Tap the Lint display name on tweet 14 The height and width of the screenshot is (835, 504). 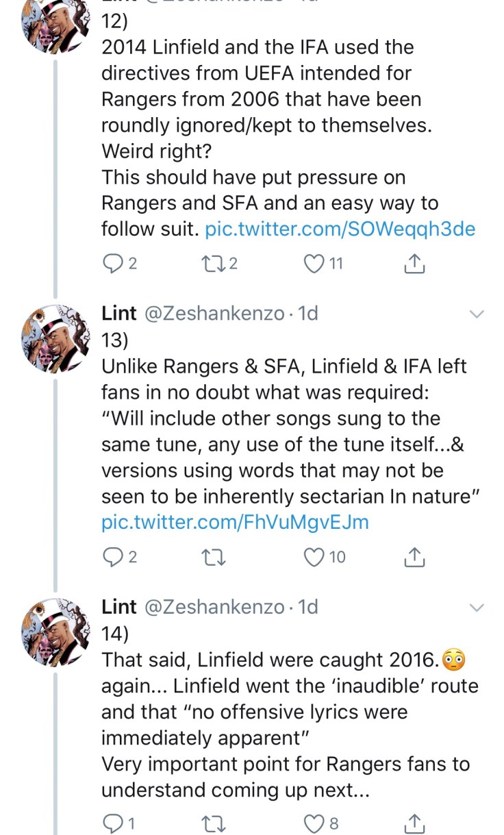pos(119,607)
